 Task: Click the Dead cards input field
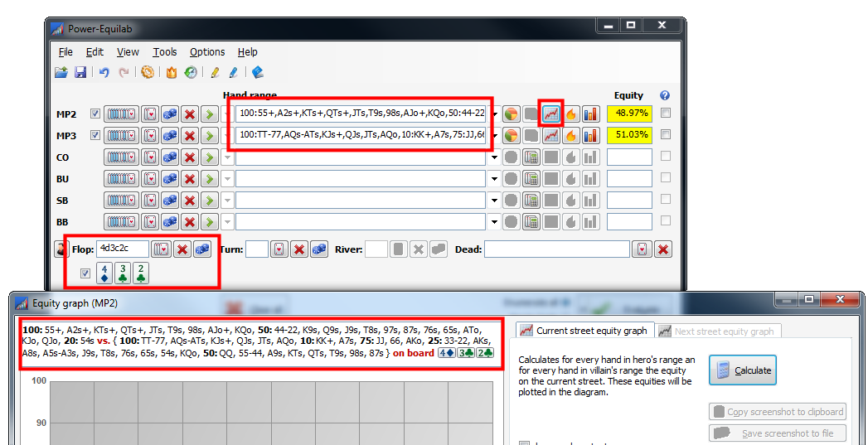(x=557, y=249)
